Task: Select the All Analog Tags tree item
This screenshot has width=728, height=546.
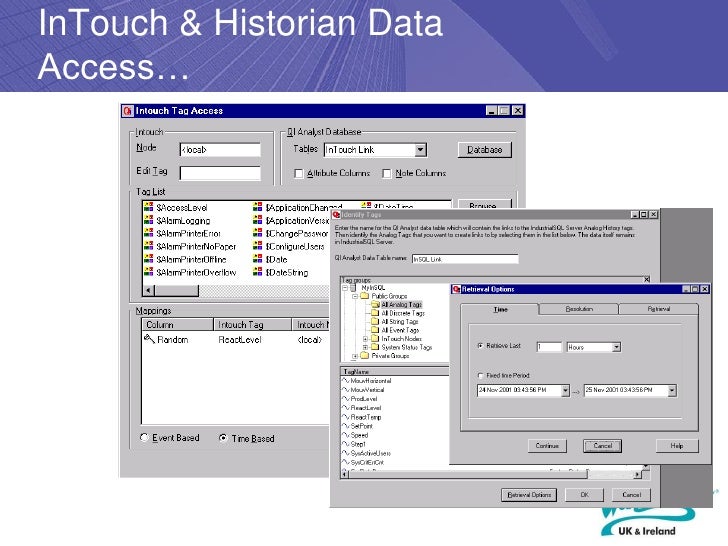Action: pyautogui.click(x=401, y=305)
